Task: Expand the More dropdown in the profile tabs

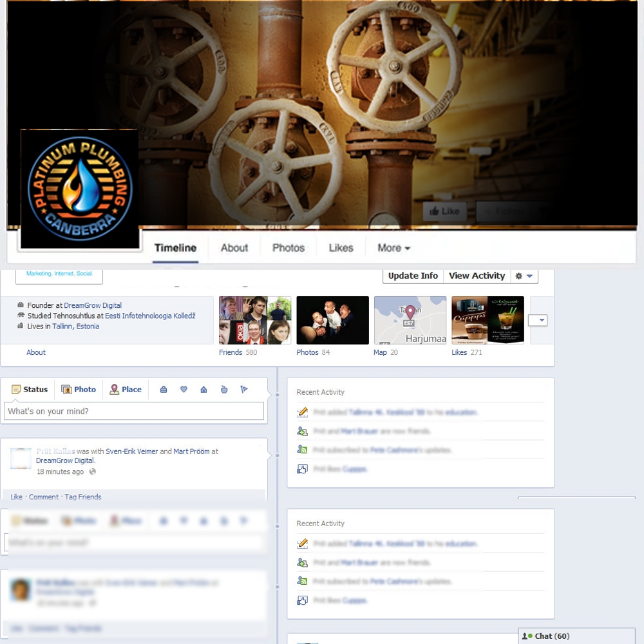Action: pos(393,248)
